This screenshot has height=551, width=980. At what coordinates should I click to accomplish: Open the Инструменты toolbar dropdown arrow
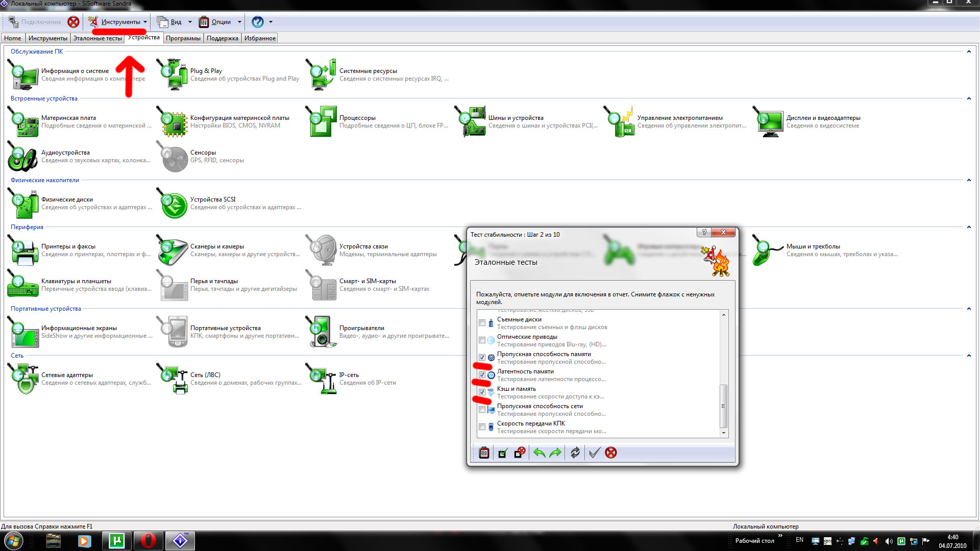pyautogui.click(x=145, y=22)
